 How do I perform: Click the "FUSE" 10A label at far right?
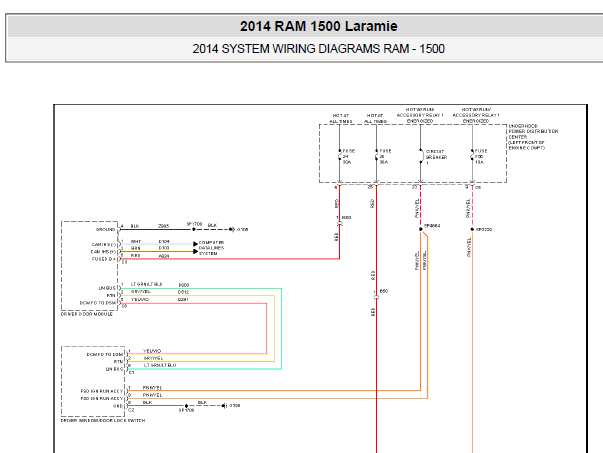481,157
